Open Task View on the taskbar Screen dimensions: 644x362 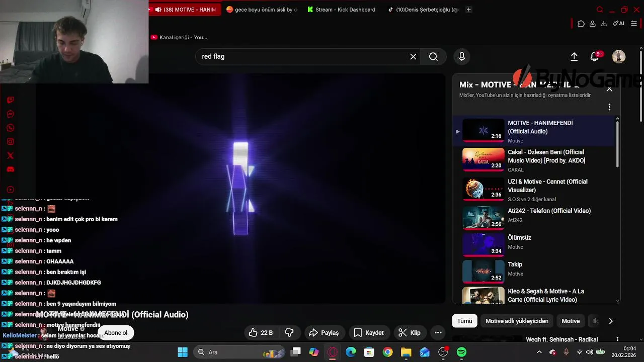pyautogui.click(x=296, y=352)
